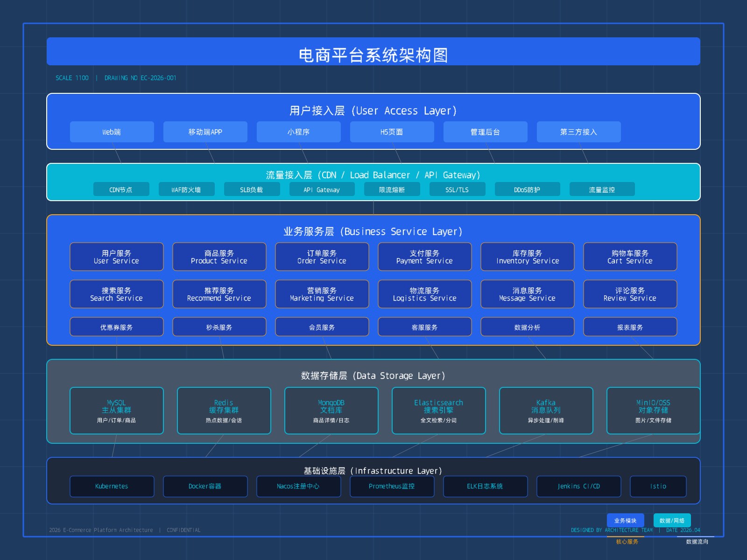Click the 用户服务 User Service block
747x560 pixels.
click(x=117, y=257)
